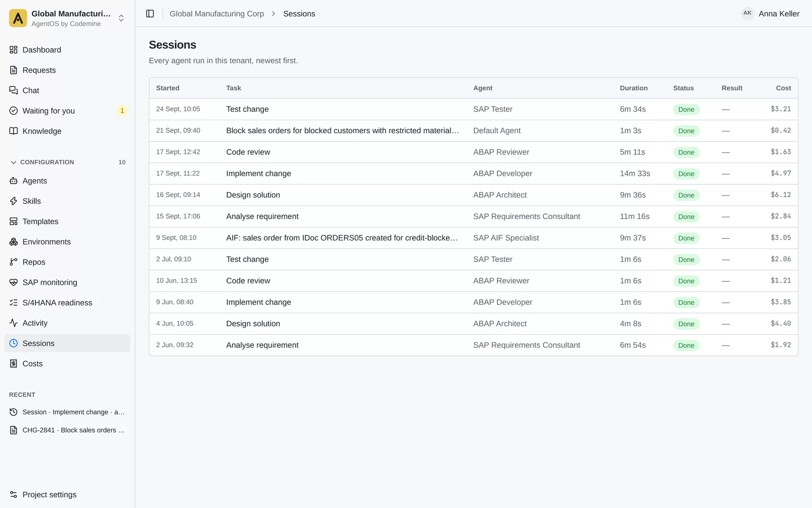
Task: Click the Templates layout icon
Action: pos(14,221)
